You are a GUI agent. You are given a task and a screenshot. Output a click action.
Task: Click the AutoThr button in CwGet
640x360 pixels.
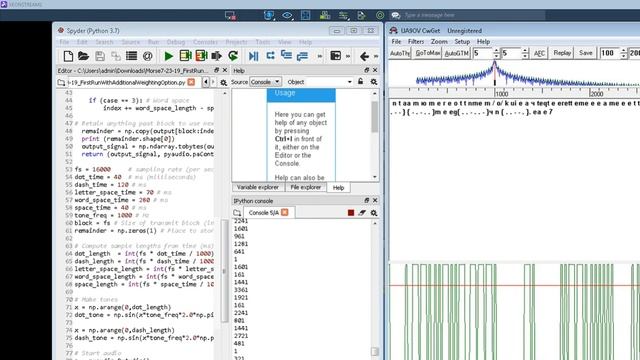click(400, 53)
